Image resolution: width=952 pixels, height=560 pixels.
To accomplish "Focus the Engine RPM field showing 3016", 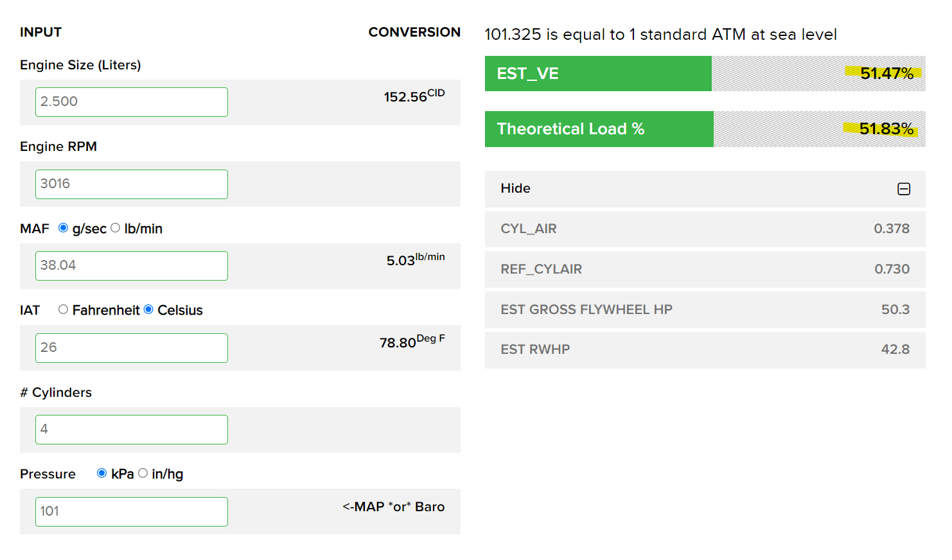I will click(x=132, y=184).
